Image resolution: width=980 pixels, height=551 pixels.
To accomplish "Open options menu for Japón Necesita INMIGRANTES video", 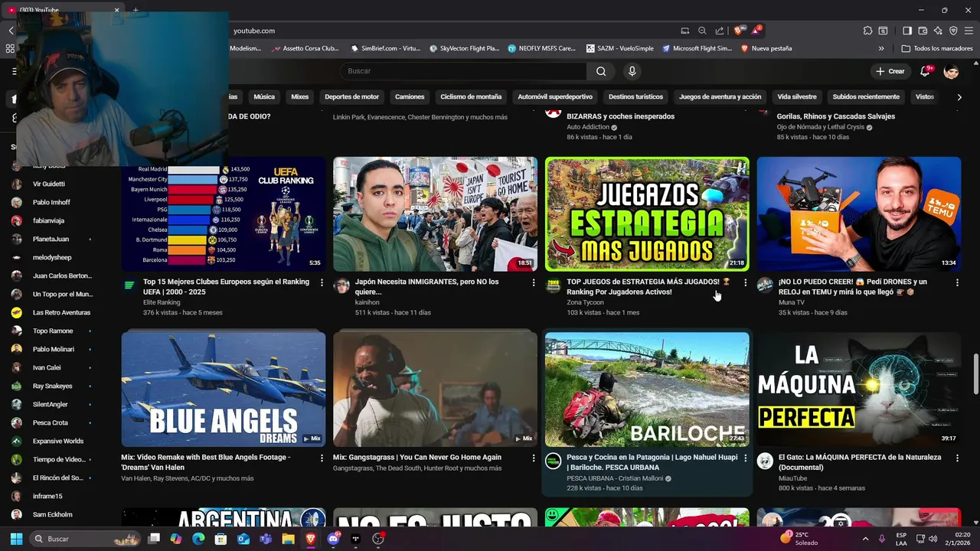I will (x=534, y=282).
